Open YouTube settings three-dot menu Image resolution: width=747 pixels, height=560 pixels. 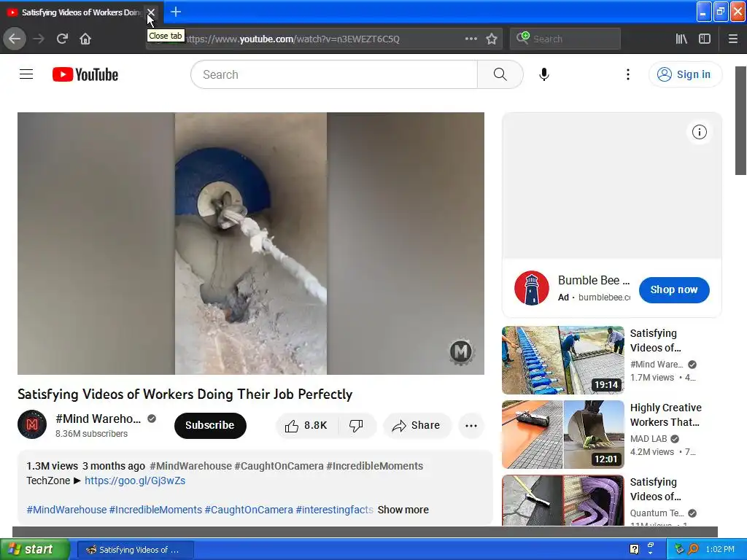click(628, 74)
